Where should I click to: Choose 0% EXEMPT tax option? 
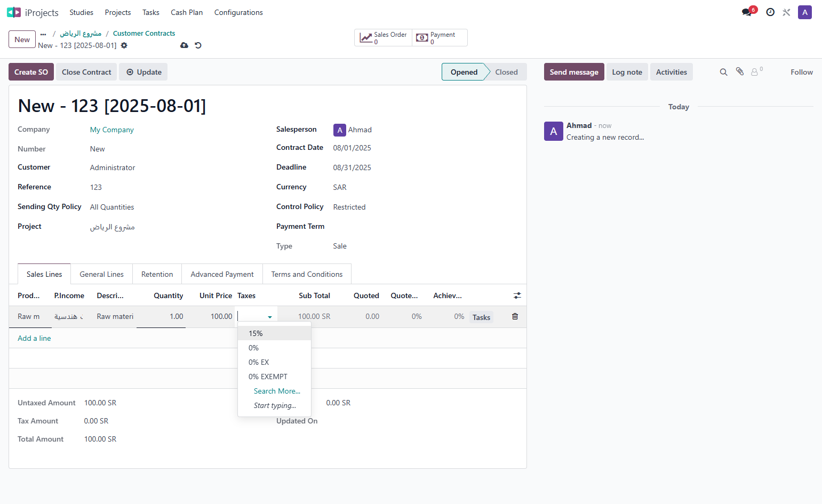point(274,377)
